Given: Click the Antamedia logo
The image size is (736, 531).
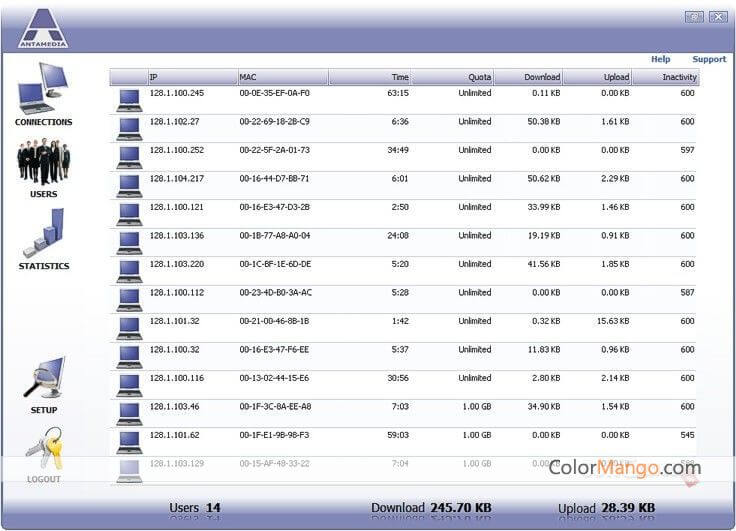Looking at the screenshot, I should (43, 28).
